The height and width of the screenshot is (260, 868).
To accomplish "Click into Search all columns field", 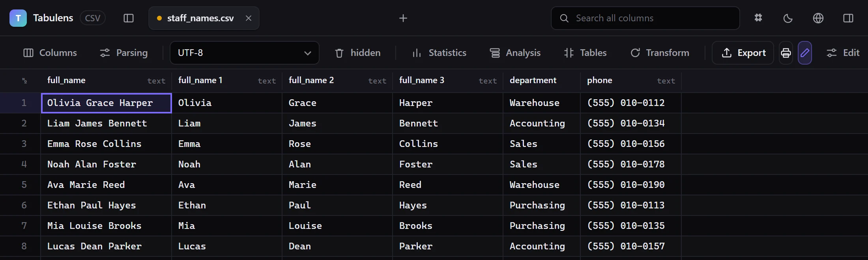I will click(645, 18).
